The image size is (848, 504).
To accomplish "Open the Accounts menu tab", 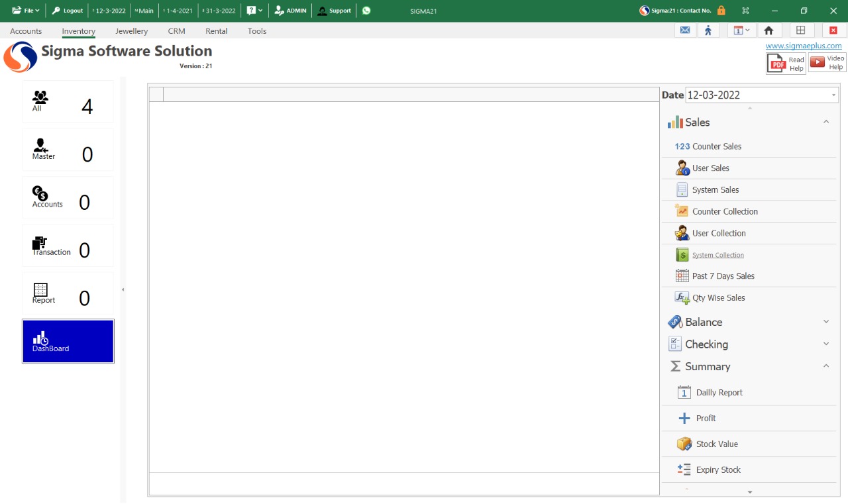I will click(26, 31).
